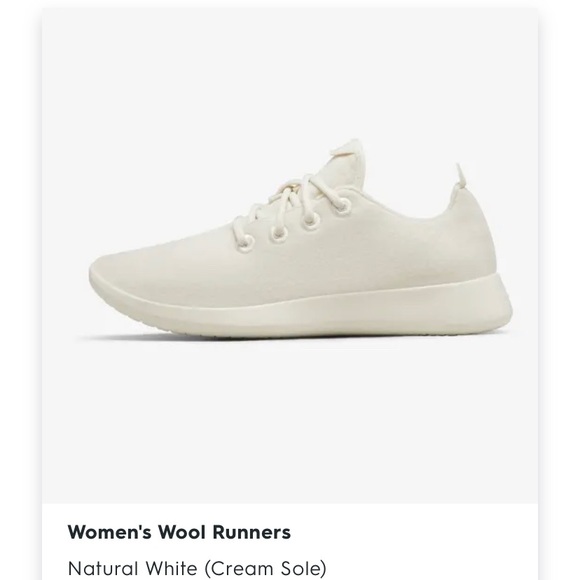Open the Women's Wool Runners product title
580x580 pixels.
point(179,532)
